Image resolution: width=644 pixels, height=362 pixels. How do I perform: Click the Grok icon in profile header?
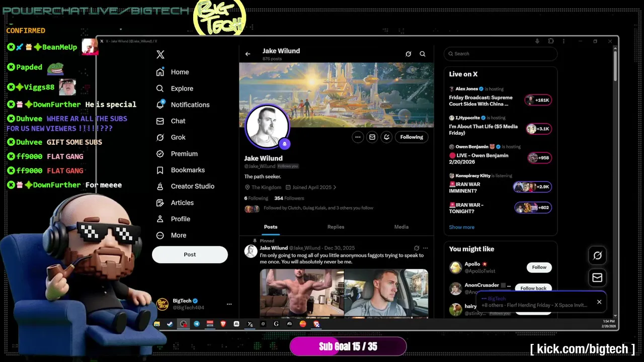408,54
